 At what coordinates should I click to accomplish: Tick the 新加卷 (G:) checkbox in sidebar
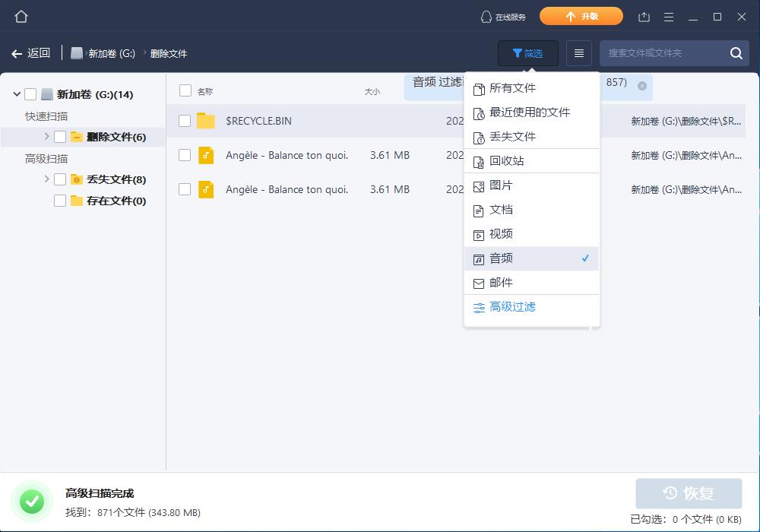point(30,94)
